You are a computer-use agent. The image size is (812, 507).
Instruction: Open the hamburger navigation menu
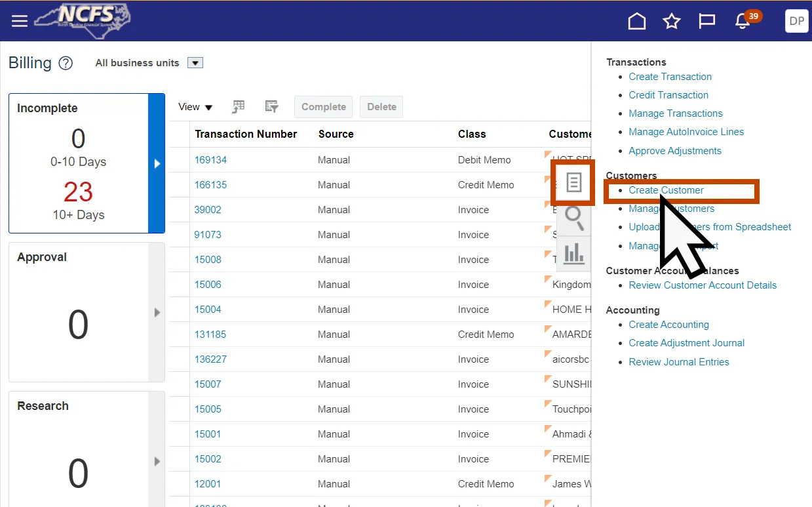click(20, 21)
